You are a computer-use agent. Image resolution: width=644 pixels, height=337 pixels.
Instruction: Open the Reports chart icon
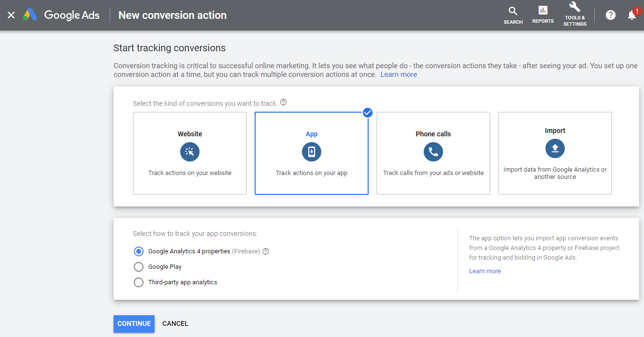pos(543,11)
